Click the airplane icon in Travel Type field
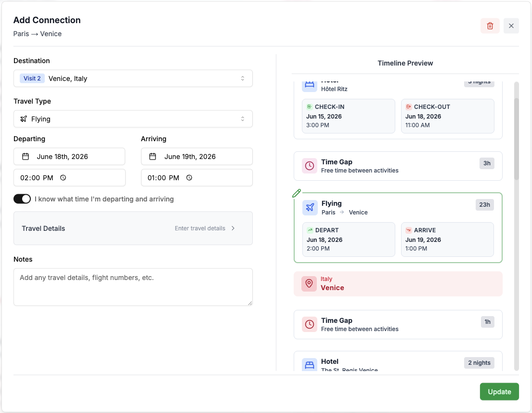The height and width of the screenshot is (413, 532). click(24, 119)
